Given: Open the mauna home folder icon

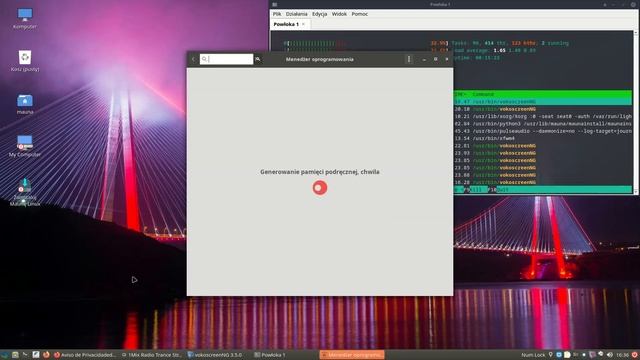Looking at the screenshot, I should (24, 104).
